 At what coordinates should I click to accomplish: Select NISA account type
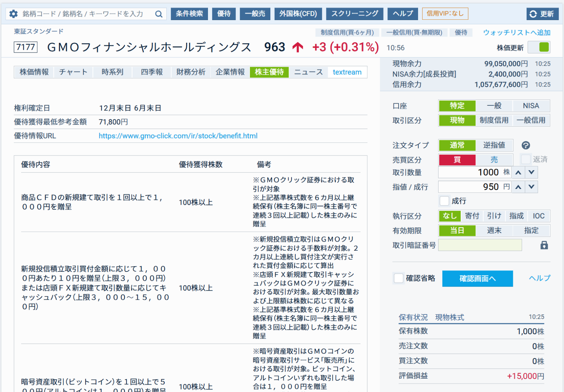coord(531,106)
